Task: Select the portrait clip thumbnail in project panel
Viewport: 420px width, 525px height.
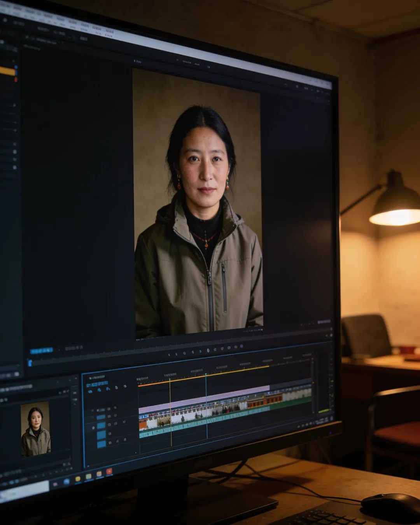Action: 35,429
